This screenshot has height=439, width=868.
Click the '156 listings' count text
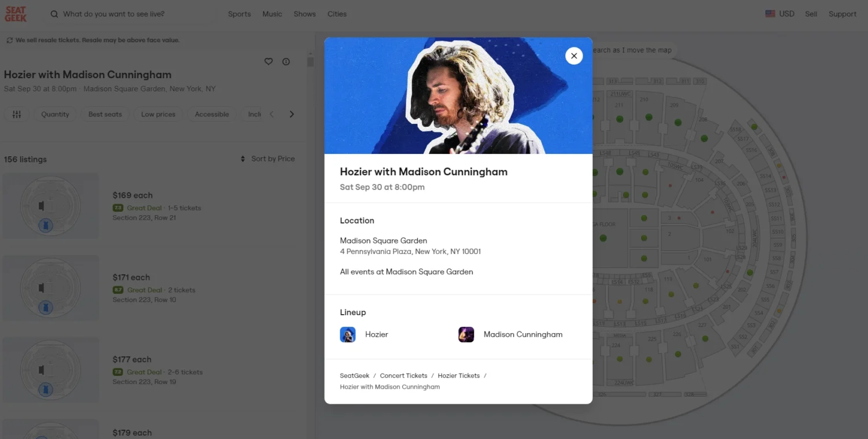pyautogui.click(x=25, y=159)
